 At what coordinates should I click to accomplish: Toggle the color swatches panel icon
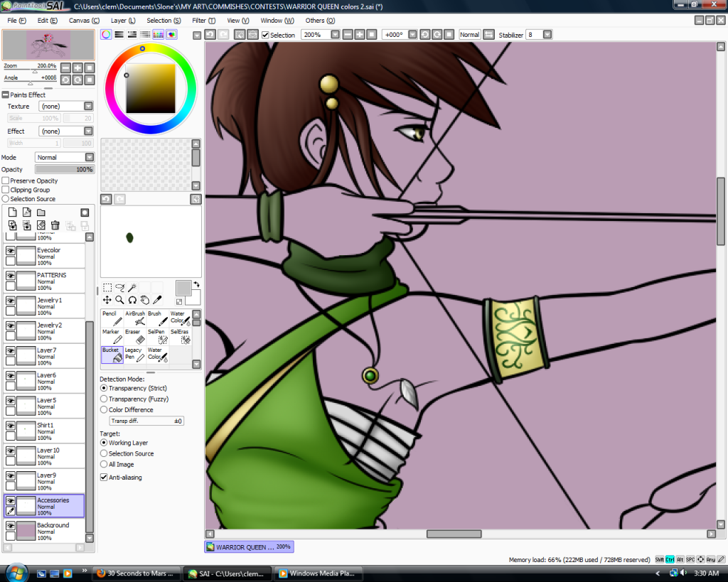point(159,34)
